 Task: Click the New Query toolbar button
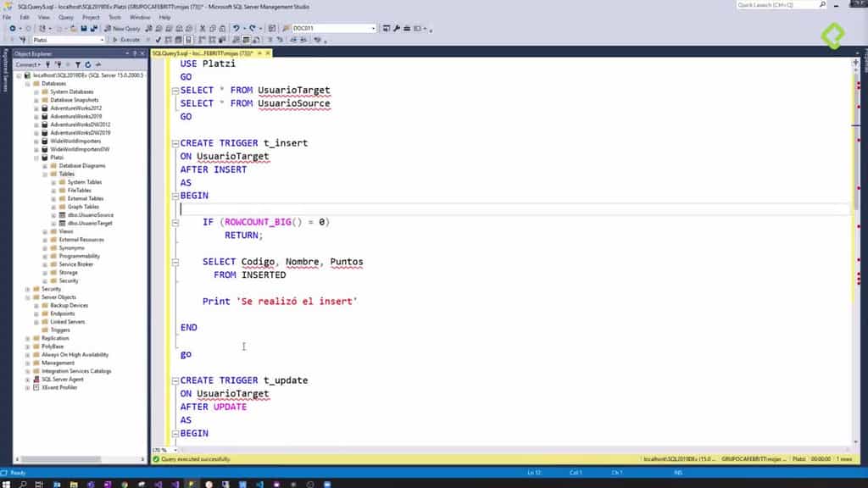pyautogui.click(x=122, y=28)
